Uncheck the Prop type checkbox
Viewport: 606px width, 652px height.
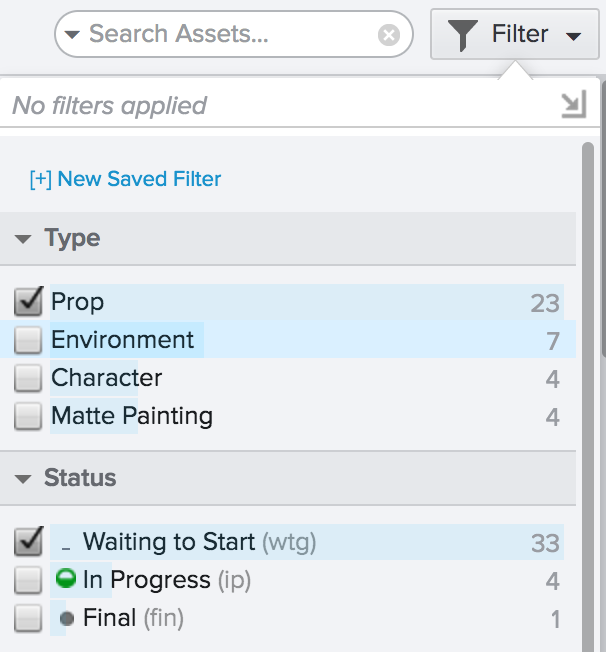[x=29, y=301]
